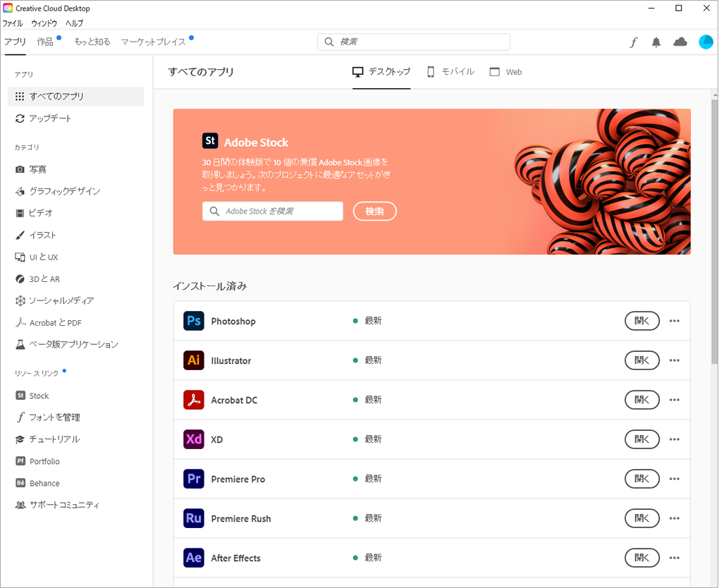Click the Acrobat DC app icon
Image resolution: width=719 pixels, height=588 pixels.
pos(194,400)
